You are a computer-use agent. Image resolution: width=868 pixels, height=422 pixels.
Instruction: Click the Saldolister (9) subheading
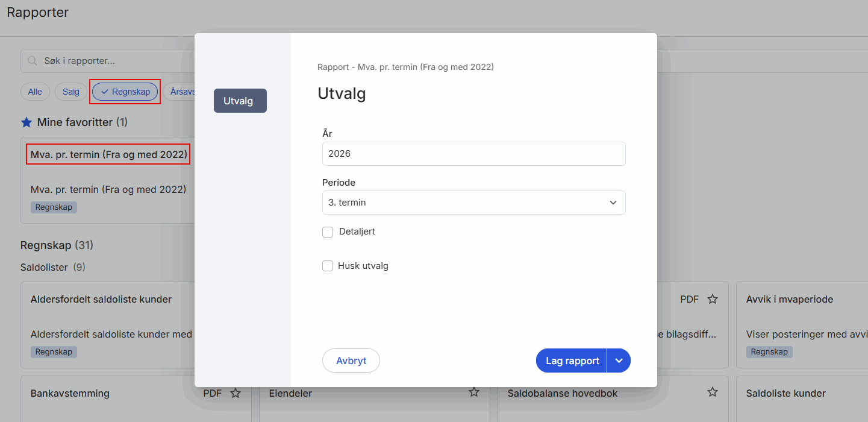(53, 266)
